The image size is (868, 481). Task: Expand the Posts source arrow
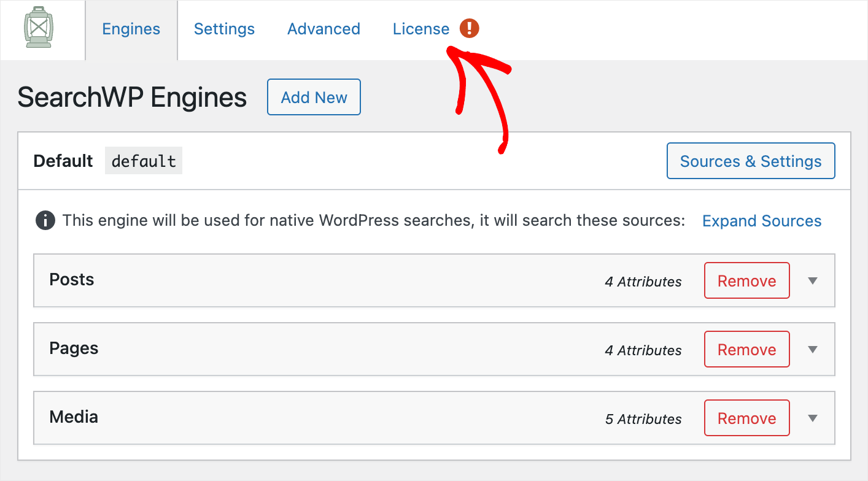[x=813, y=281]
